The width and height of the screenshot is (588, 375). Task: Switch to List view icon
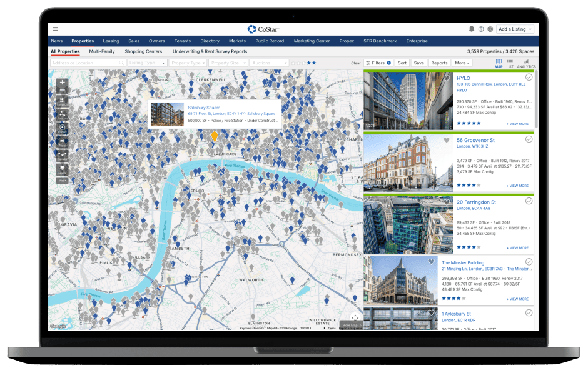tap(510, 62)
